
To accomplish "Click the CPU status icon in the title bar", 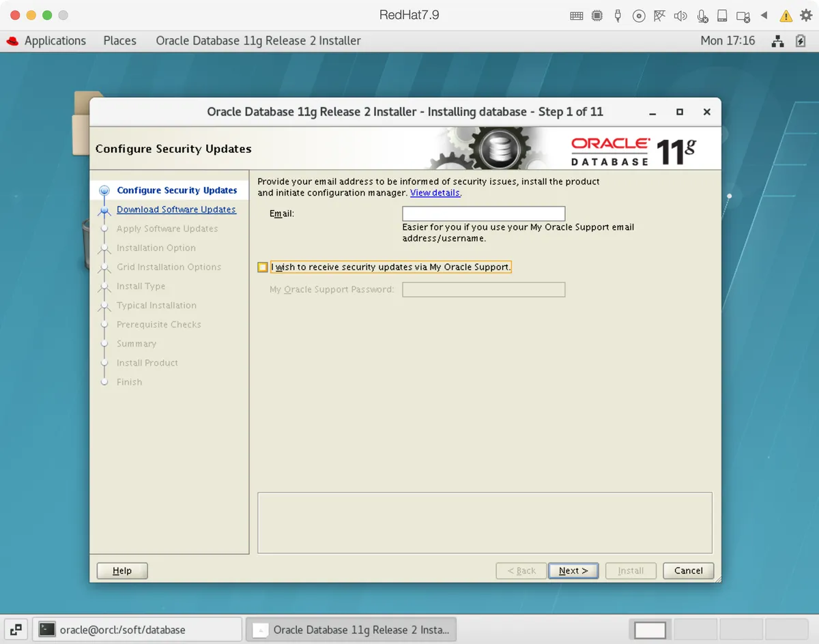I will 597,15.
